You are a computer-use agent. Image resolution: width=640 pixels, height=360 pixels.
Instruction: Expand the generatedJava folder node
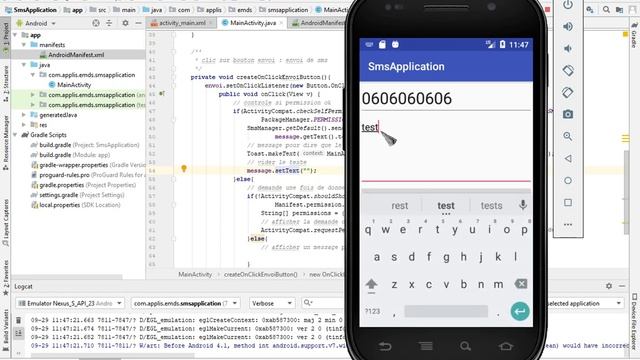click(24, 115)
